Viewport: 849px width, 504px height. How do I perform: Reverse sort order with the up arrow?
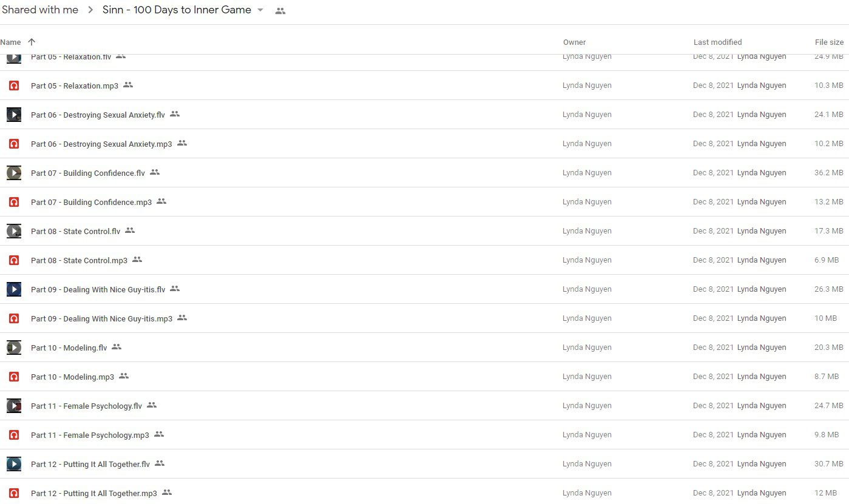point(32,42)
